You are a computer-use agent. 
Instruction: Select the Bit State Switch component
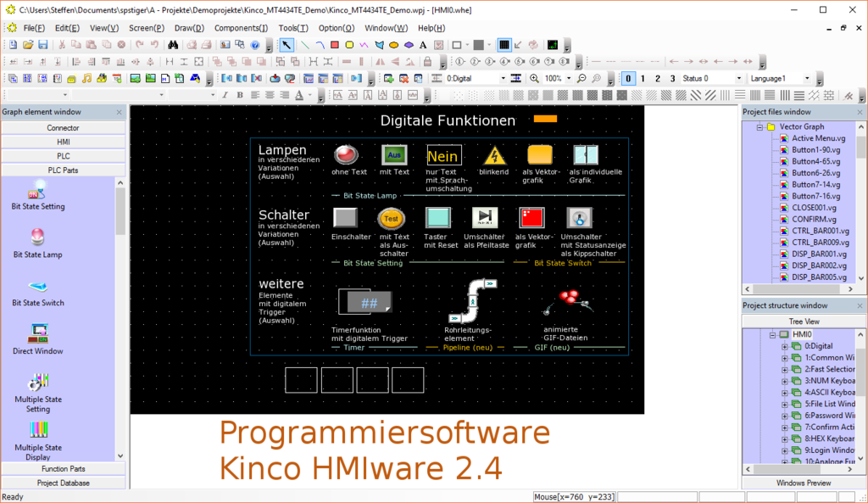pos(37,293)
